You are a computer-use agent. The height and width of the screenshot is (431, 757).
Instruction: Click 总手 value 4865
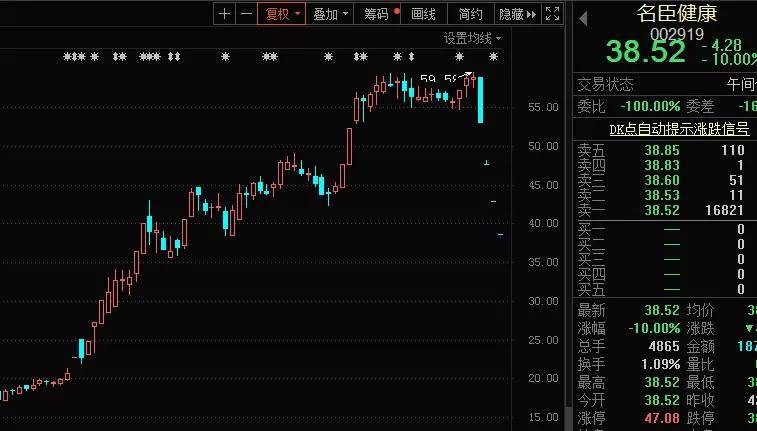(x=664, y=346)
